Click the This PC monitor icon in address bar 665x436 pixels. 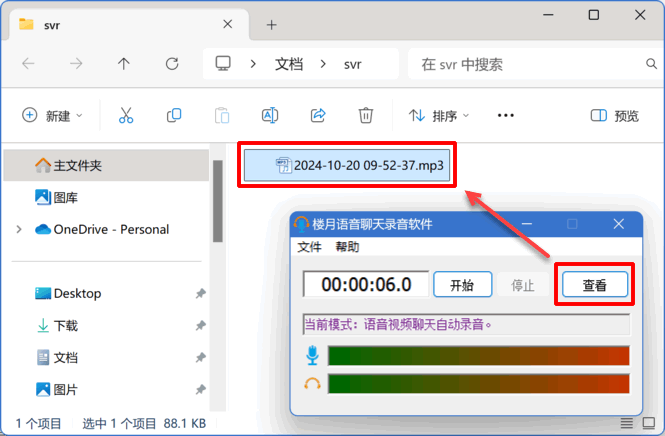[x=223, y=64]
